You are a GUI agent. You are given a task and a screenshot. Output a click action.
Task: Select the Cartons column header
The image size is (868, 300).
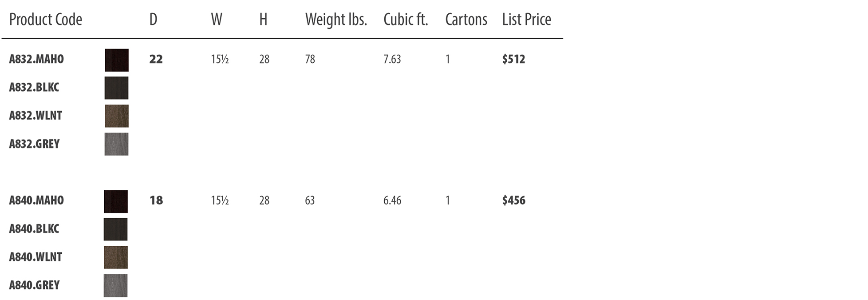click(x=466, y=20)
